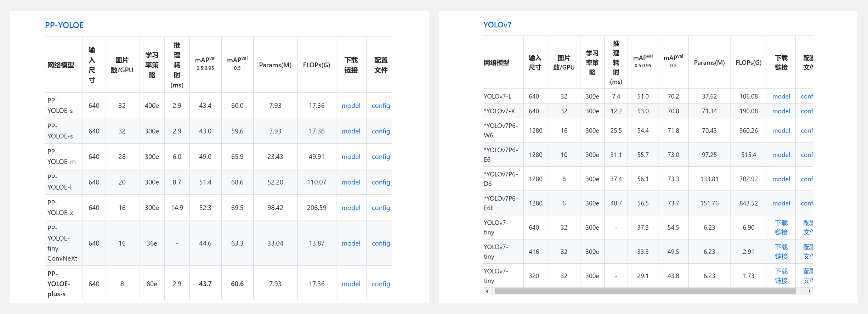This screenshot has height=314, width=868.
Task: Open config file for PP-YOLOE-l
Action: pyautogui.click(x=381, y=182)
